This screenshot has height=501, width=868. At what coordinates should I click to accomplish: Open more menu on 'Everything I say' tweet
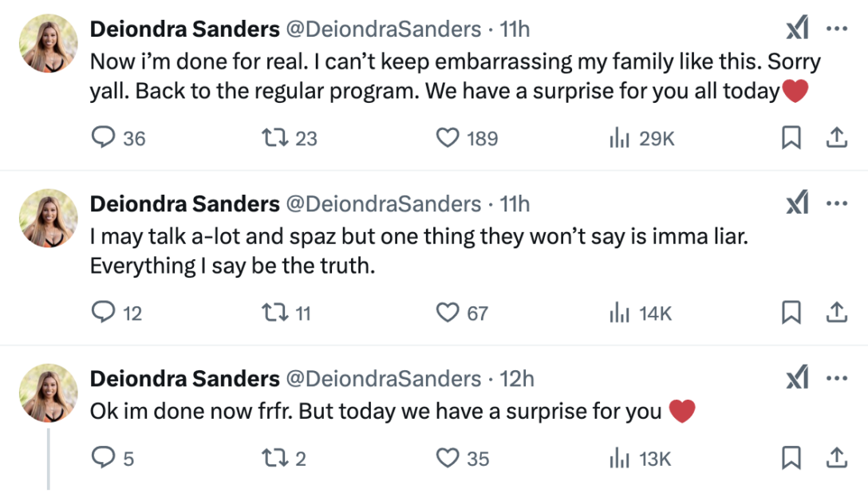coord(836,203)
